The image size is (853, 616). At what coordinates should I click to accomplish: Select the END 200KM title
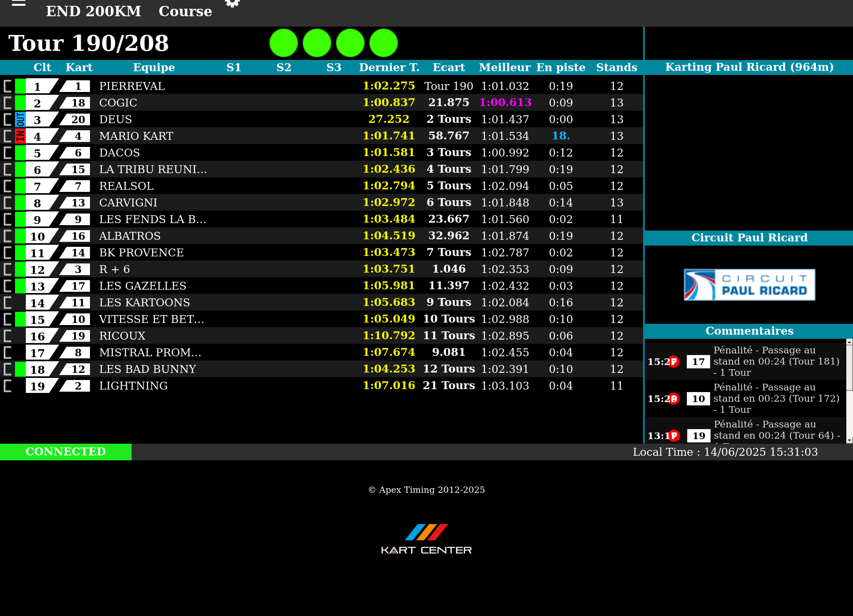(x=93, y=11)
